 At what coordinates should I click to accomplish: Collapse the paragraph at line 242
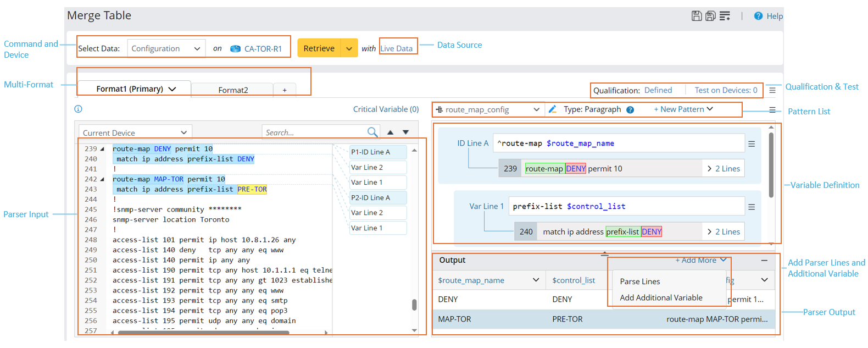point(102,179)
